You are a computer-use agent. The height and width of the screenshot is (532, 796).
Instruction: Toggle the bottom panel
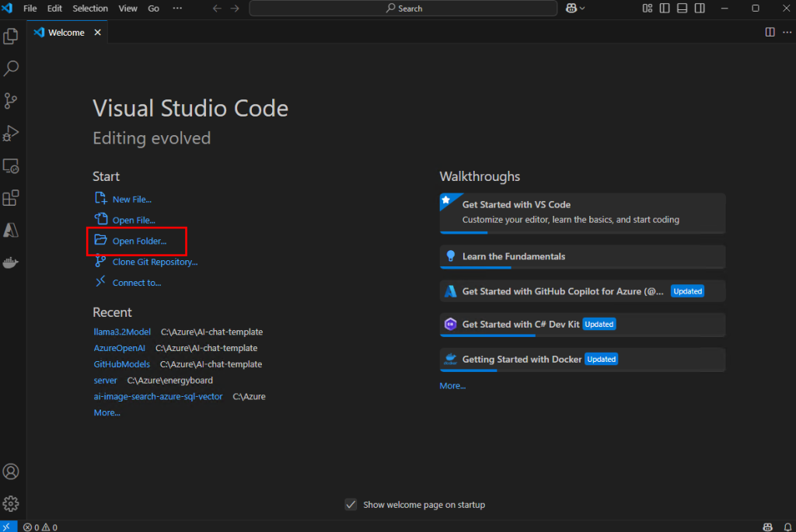point(683,8)
